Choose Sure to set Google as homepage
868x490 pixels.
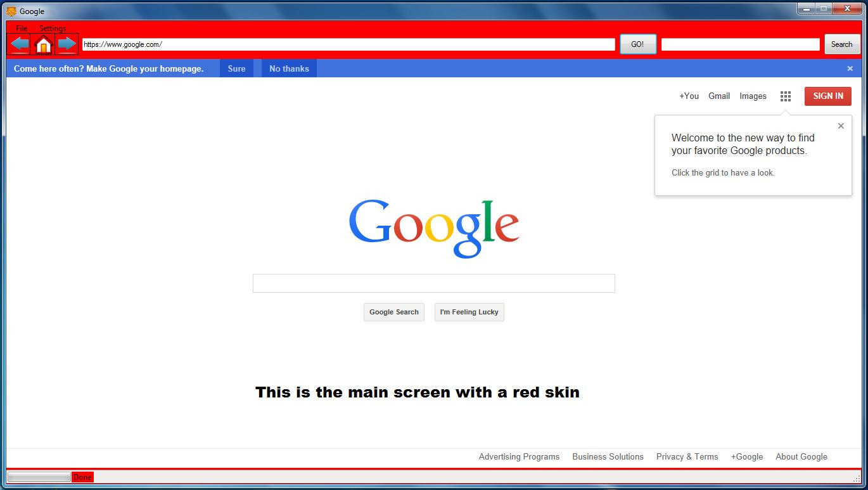coord(236,68)
